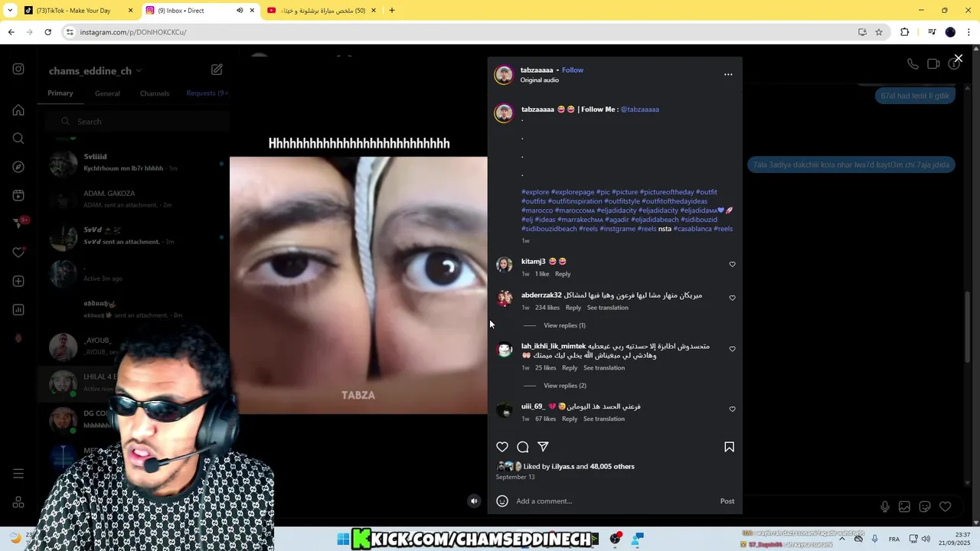This screenshot has width=980, height=551.
Task: See translation of abderrzak32's comment
Action: pyautogui.click(x=608, y=308)
